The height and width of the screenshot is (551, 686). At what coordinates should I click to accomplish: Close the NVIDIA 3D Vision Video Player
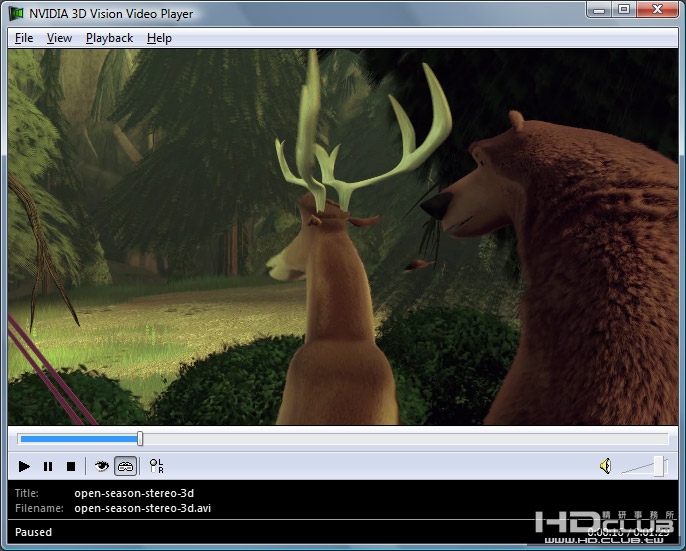[657, 9]
